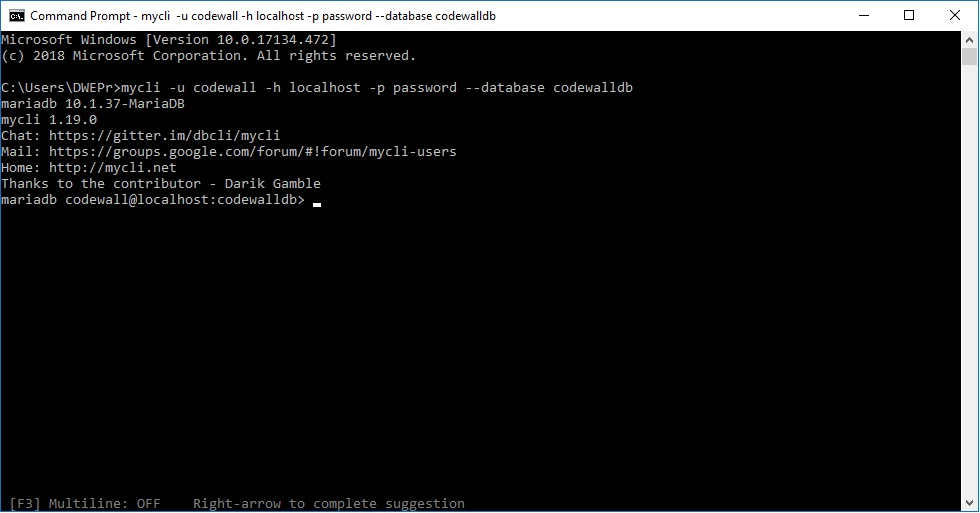
Task: Click the mycli 1.19.0 version line
Action: coord(49,119)
